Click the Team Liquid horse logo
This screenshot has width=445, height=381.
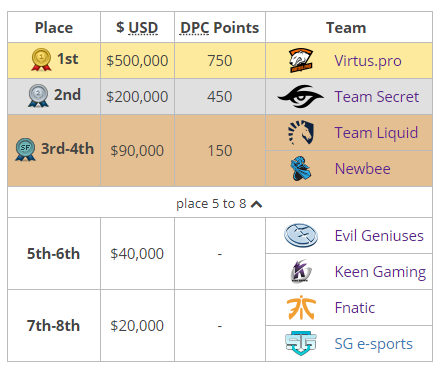301,132
